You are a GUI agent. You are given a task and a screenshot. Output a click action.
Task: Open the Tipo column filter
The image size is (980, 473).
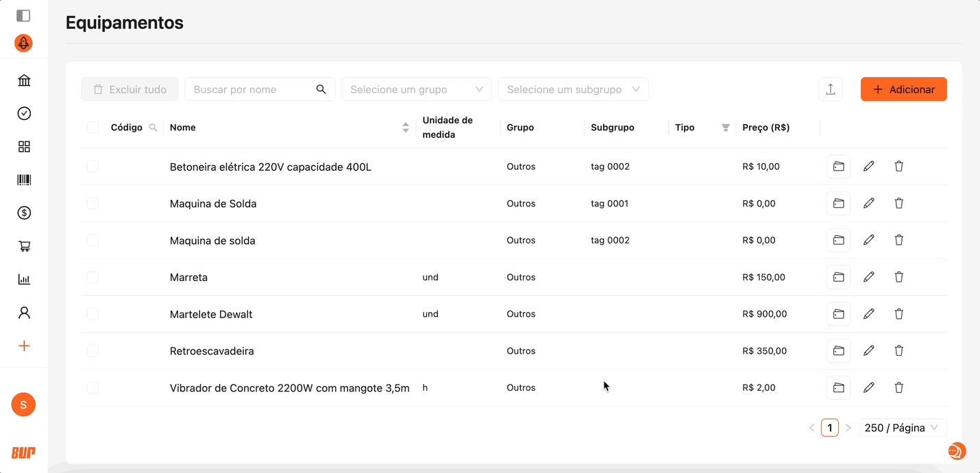(725, 128)
